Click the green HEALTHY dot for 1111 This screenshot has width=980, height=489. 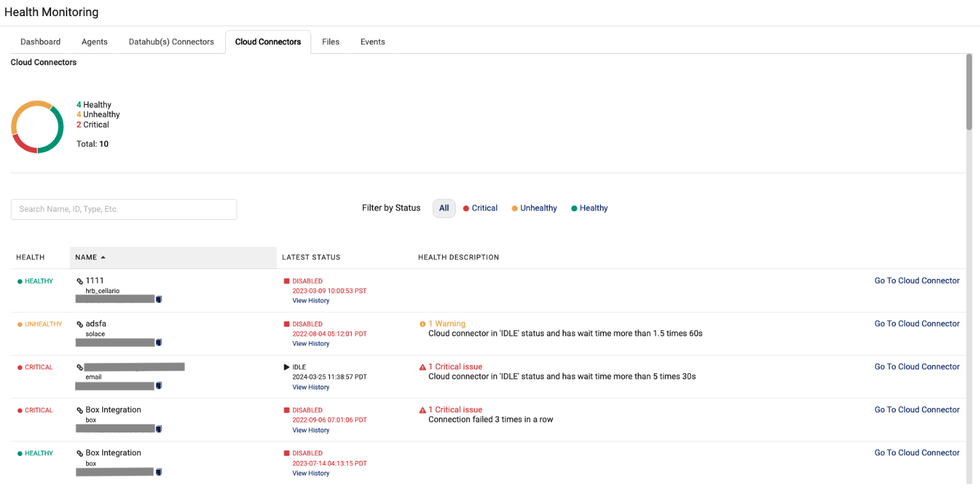pos(19,282)
